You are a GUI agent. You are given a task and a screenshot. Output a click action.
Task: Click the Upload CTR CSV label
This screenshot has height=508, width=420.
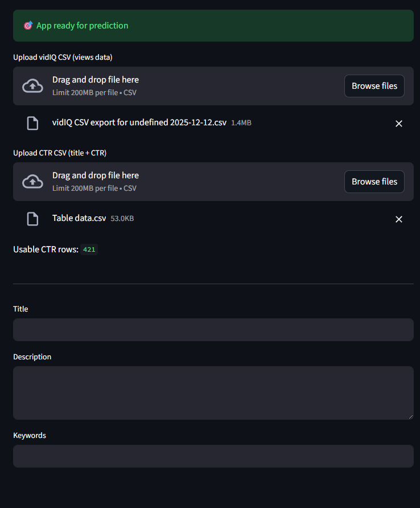(60, 153)
